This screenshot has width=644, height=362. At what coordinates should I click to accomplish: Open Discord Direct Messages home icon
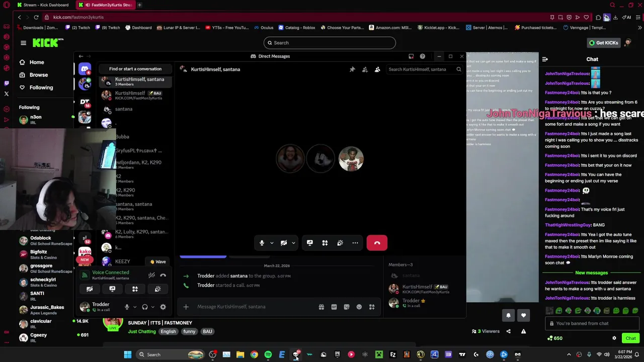[x=85, y=68]
